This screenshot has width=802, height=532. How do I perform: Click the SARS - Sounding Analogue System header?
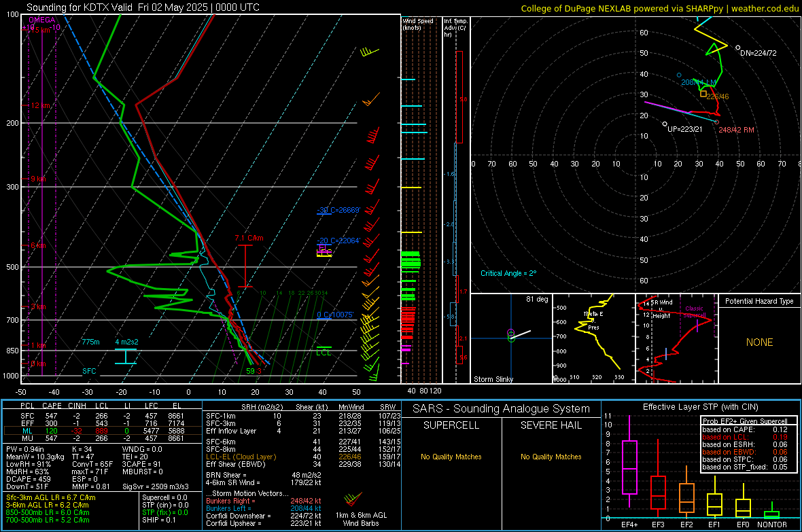point(501,409)
